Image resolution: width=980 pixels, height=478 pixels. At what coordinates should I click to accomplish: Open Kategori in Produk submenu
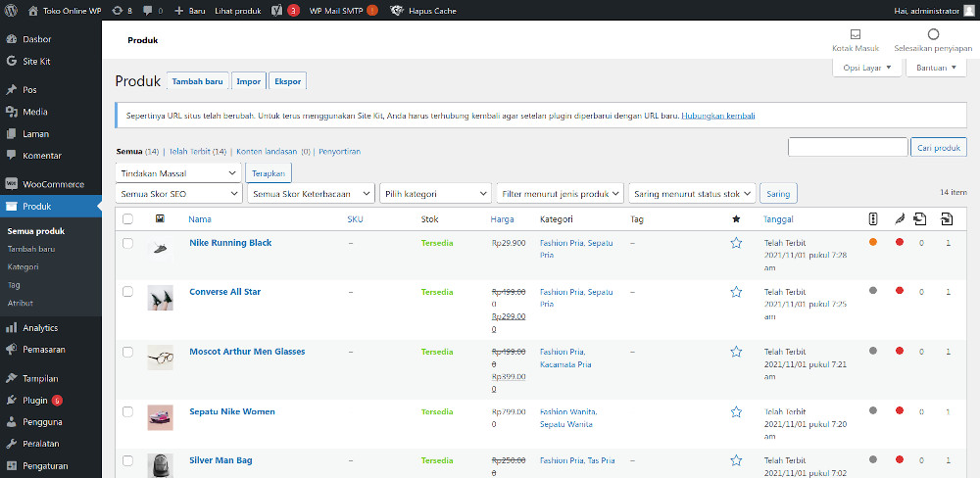24,266
